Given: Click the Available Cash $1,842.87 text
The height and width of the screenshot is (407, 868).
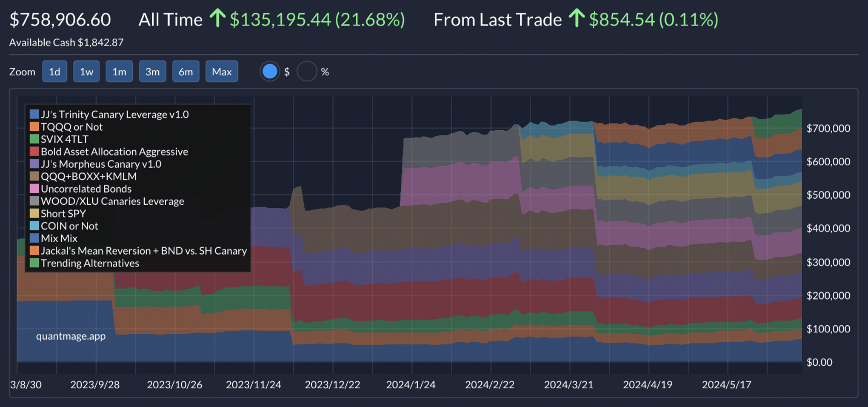Looking at the screenshot, I should click(x=66, y=43).
